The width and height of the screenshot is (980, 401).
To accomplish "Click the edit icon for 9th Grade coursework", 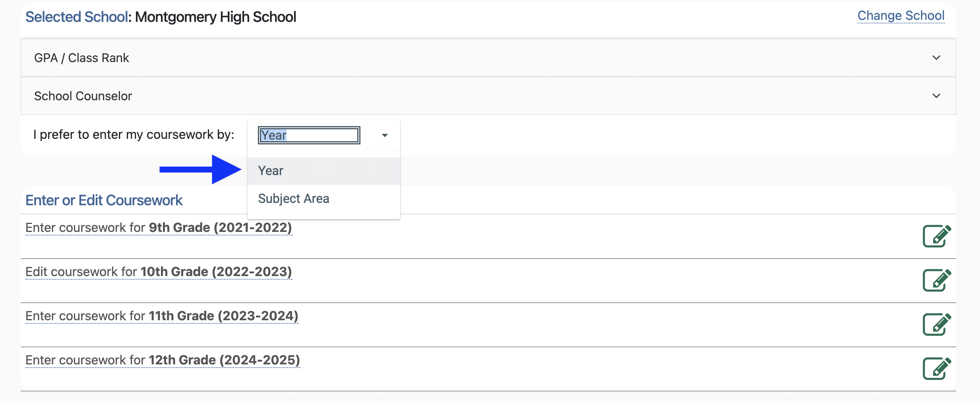I will click(936, 236).
